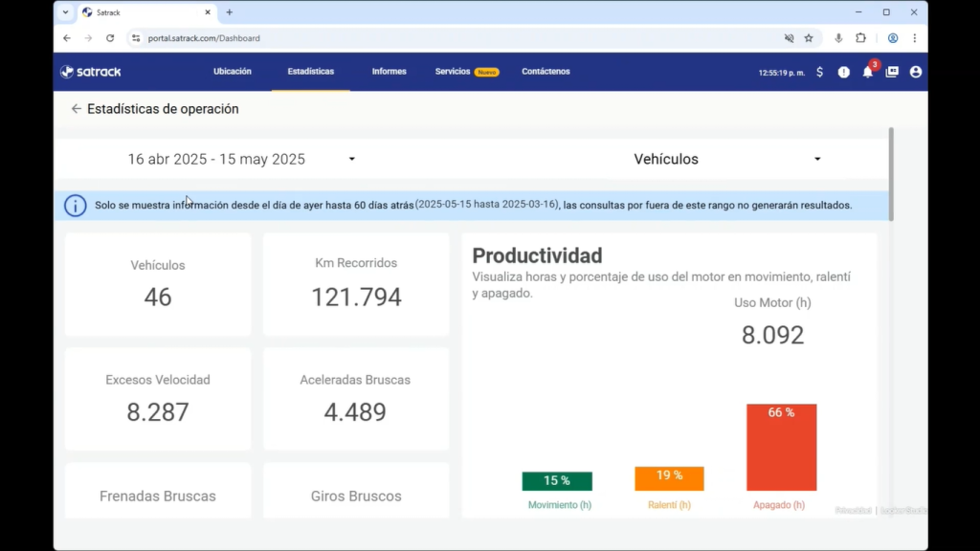
Task: Click the Estadísticas de operación title
Action: tap(163, 109)
